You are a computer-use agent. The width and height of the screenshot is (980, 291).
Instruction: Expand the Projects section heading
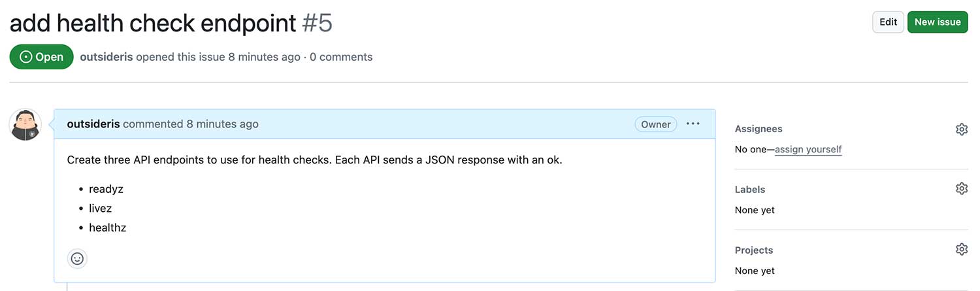tap(754, 250)
